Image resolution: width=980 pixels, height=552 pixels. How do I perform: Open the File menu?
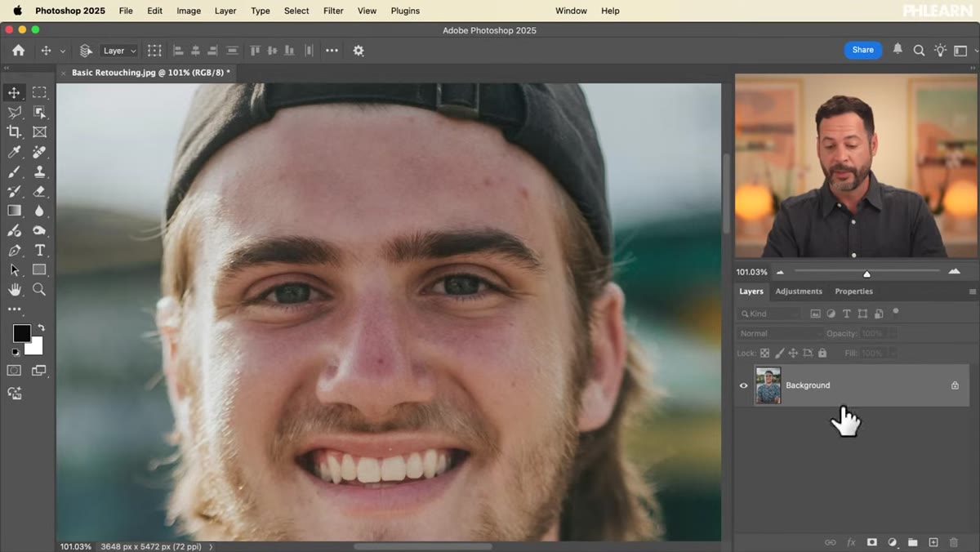(126, 11)
